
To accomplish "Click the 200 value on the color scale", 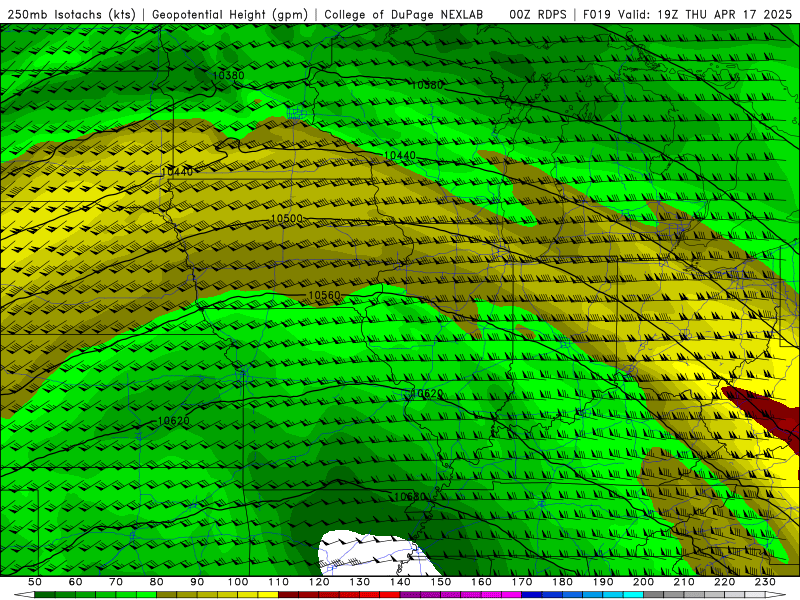I will (x=643, y=582).
